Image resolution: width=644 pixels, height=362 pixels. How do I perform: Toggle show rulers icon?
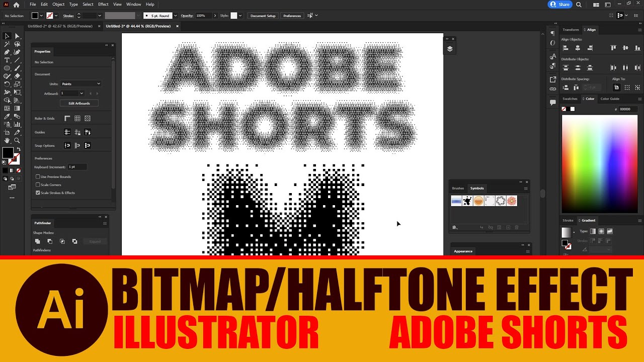click(67, 119)
